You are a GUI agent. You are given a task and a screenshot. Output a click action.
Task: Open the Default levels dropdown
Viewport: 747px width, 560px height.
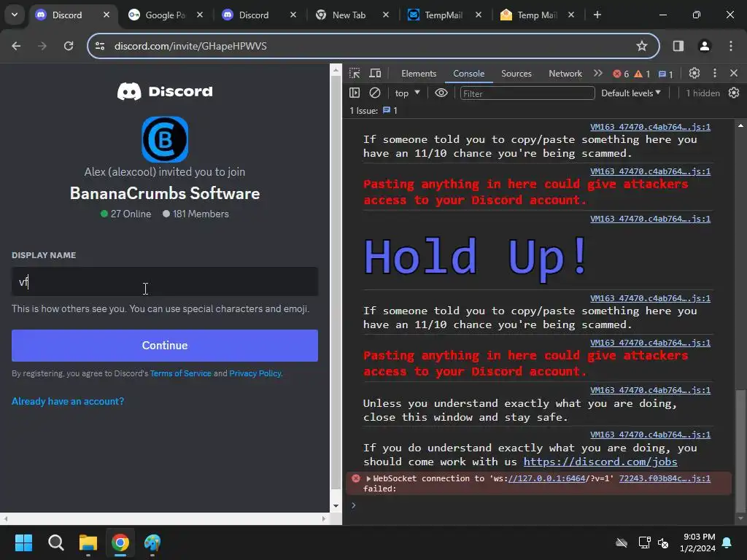click(631, 93)
